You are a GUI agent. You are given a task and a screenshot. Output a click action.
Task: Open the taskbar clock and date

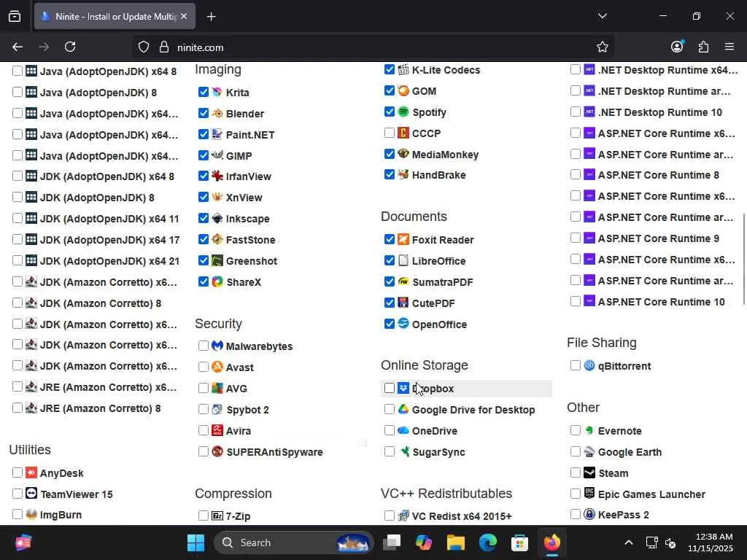(x=711, y=542)
